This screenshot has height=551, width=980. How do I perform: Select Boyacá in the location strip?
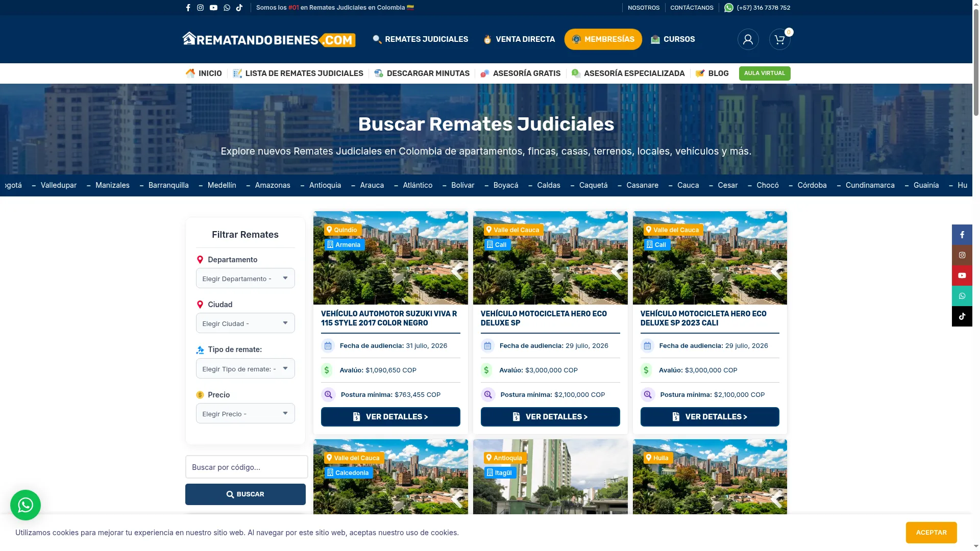(506, 185)
